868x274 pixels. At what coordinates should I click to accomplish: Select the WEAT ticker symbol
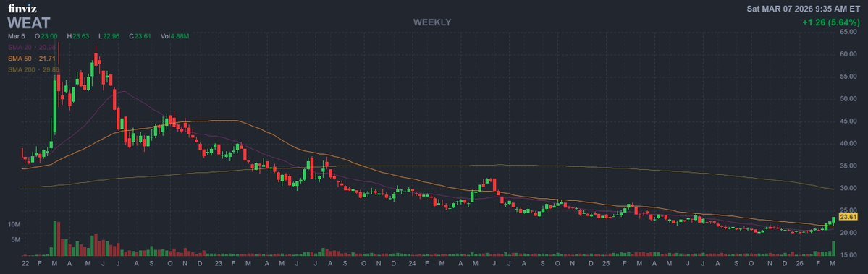29,22
